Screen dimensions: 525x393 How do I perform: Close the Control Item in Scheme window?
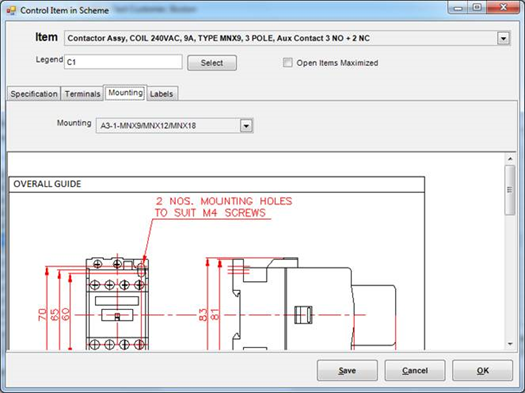pos(503,7)
